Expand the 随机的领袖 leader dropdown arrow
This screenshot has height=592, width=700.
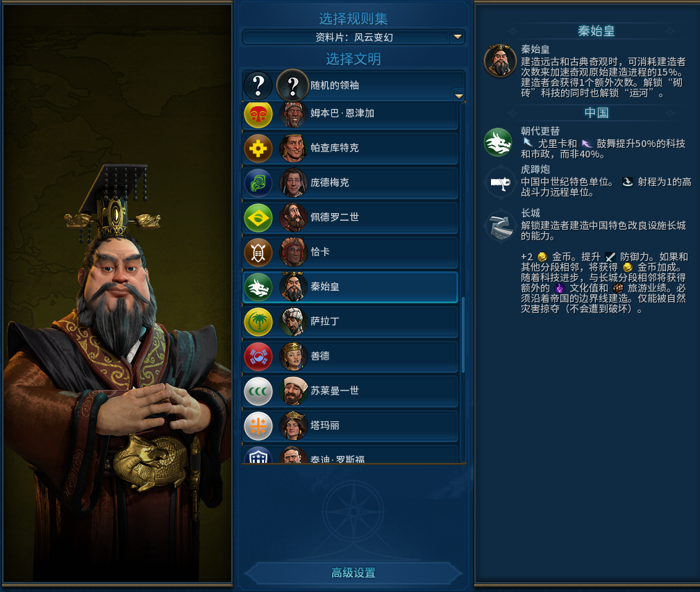(458, 96)
